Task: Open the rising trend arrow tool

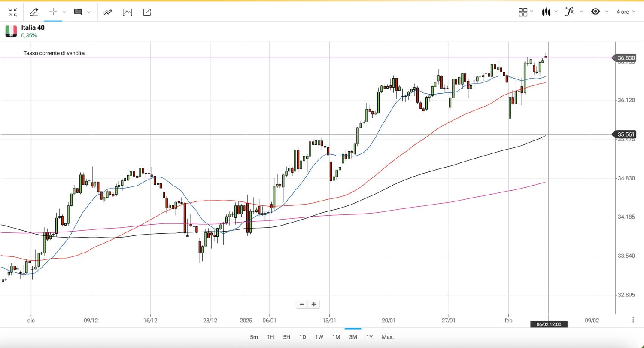Action: click(108, 12)
